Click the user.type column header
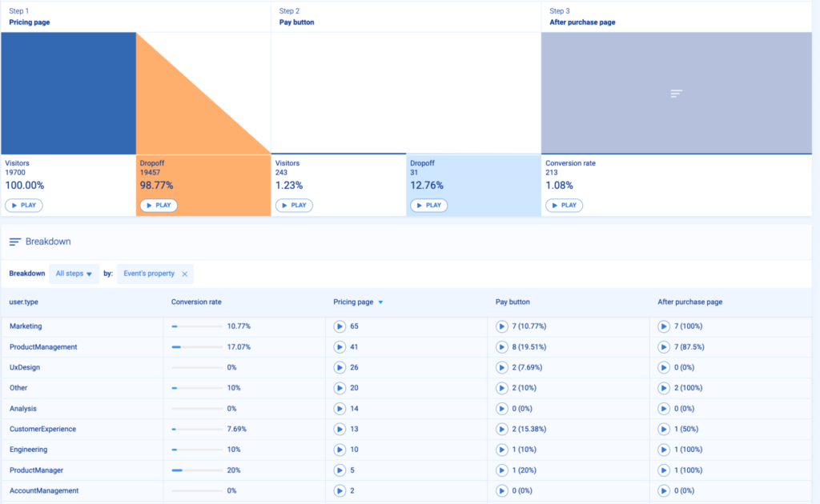Image resolution: width=820 pixels, height=504 pixels. pyautogui.click(x=23, y=302)
